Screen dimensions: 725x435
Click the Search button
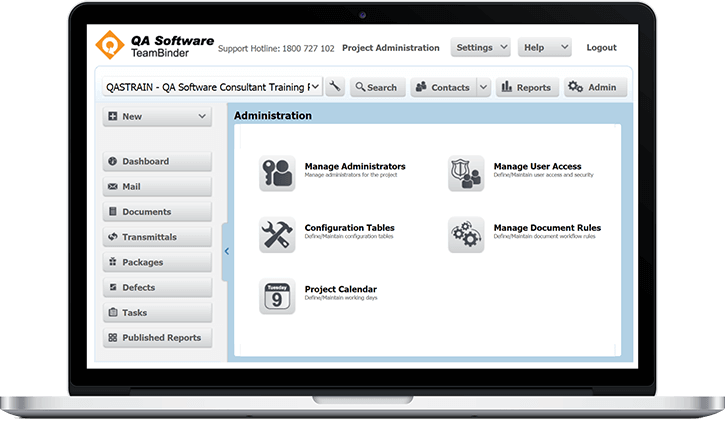376,87
